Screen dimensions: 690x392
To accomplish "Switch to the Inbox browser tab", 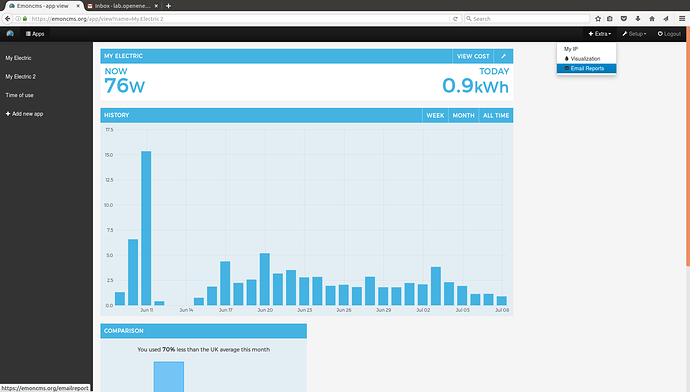I will pyautogui.click(x=122, y=6).
